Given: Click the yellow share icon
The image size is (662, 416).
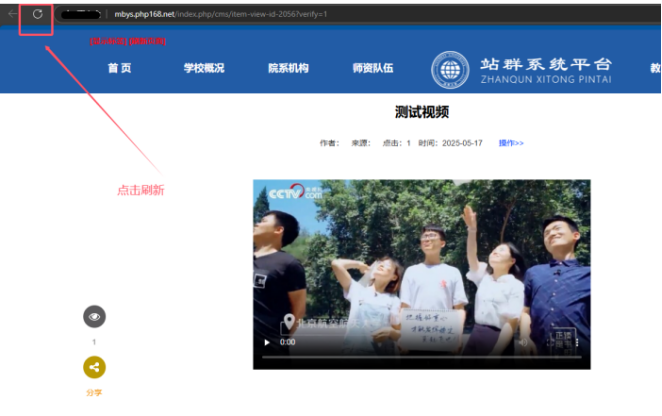Looking at the screenshot, I should (94, 367).
